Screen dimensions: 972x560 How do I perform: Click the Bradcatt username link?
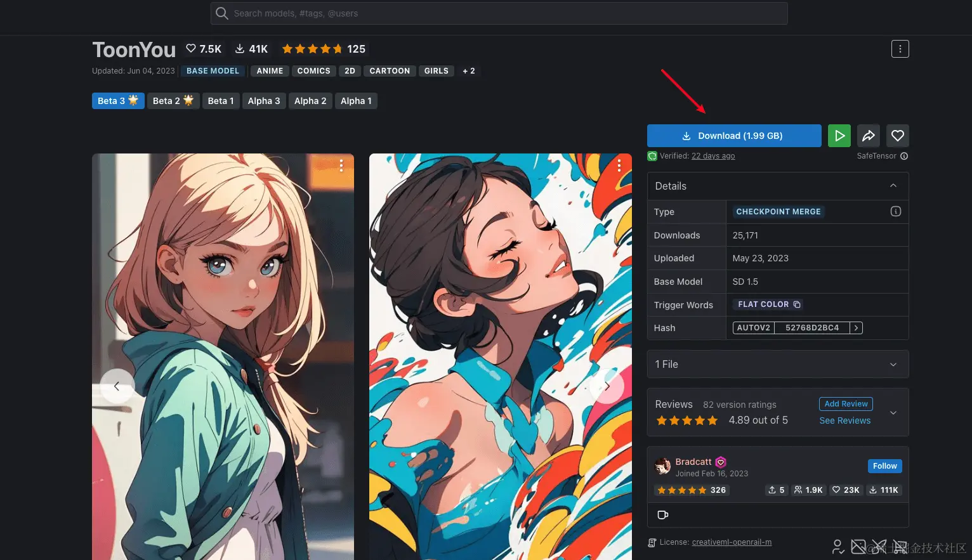[693, 462]
